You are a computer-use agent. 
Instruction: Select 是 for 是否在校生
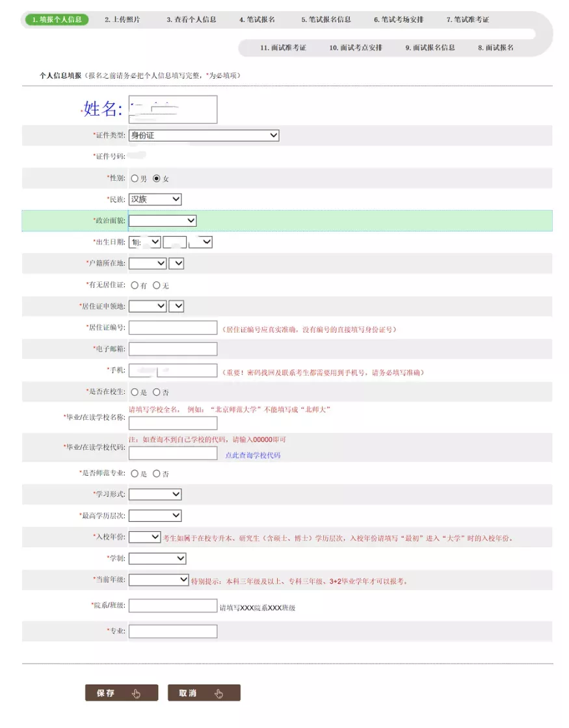tap(135, 392)
